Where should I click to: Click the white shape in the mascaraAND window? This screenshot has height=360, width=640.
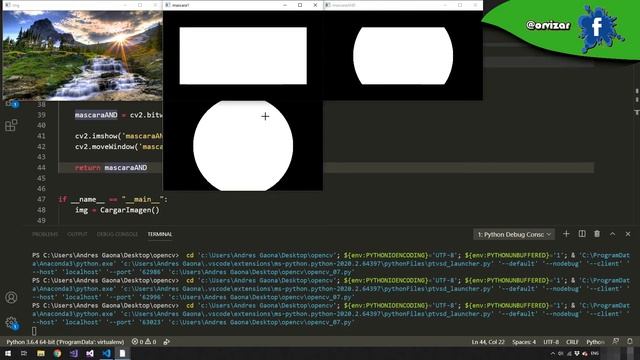(403, 56)
